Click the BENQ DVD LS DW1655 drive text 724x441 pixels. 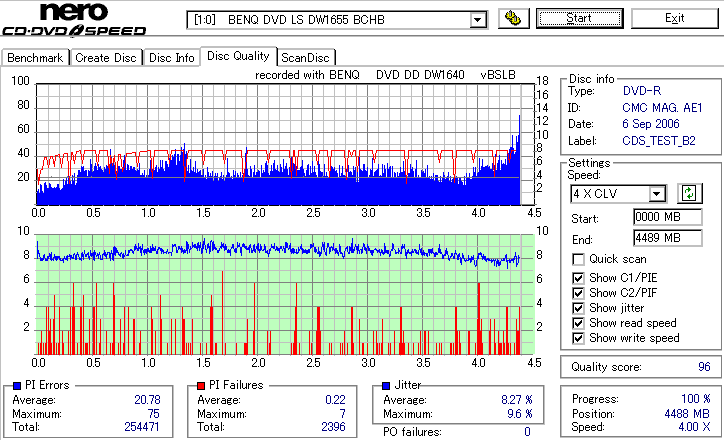click(306, 20)
